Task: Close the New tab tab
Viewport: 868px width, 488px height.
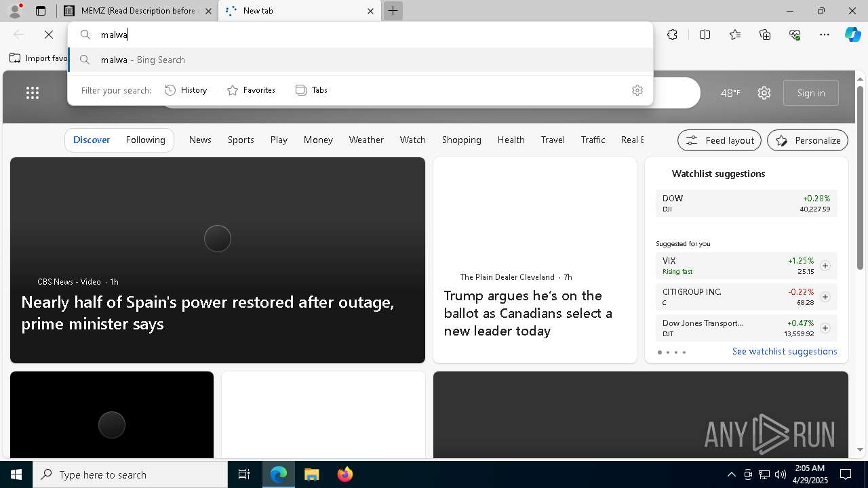Action: click(x=370, y=11)
